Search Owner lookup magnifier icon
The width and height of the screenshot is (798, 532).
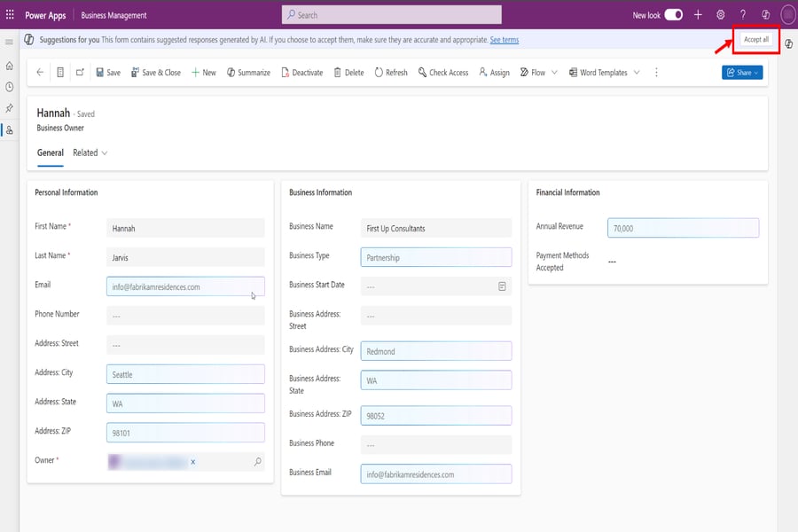257,462
